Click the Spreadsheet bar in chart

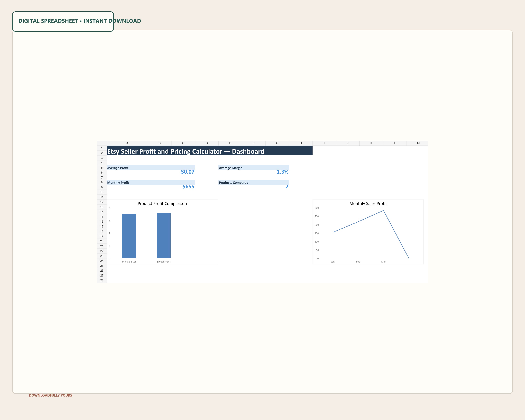click(164, 235)
